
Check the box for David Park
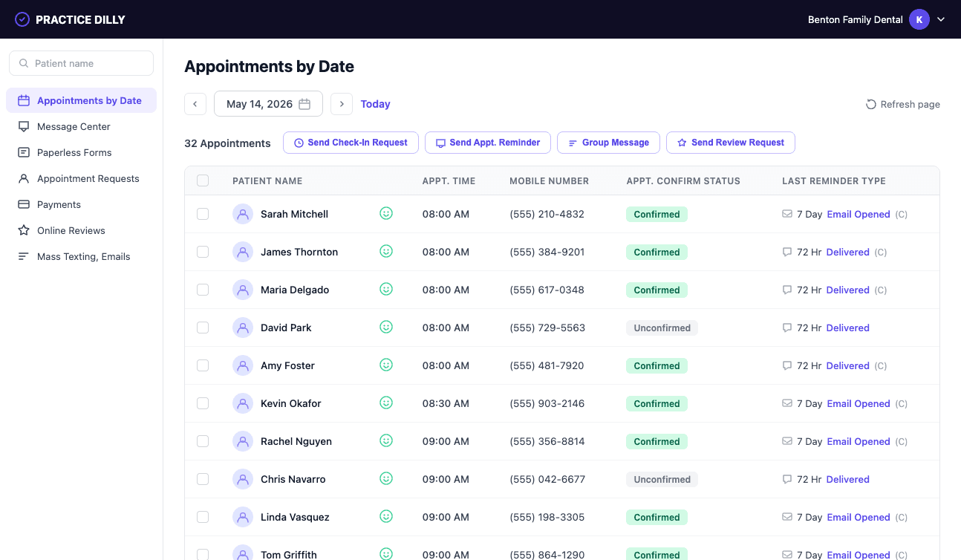pyautogui.click(x=203, y=328)
